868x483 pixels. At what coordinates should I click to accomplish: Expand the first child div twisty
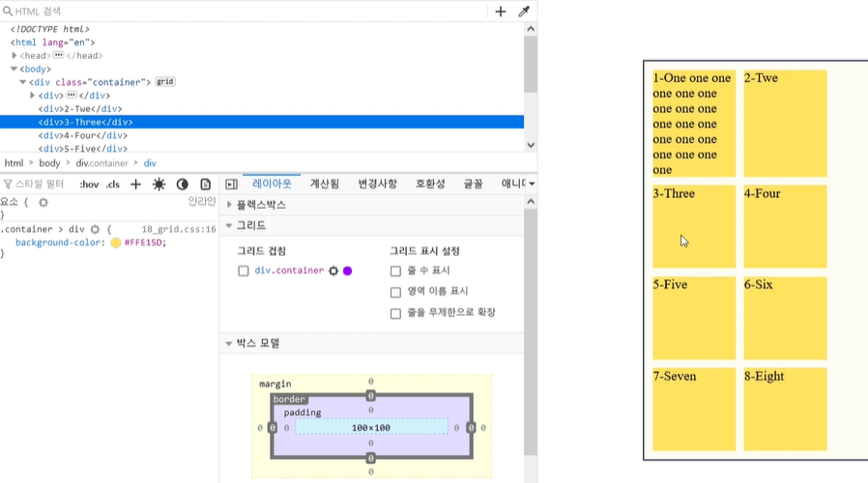pos(32,96)
